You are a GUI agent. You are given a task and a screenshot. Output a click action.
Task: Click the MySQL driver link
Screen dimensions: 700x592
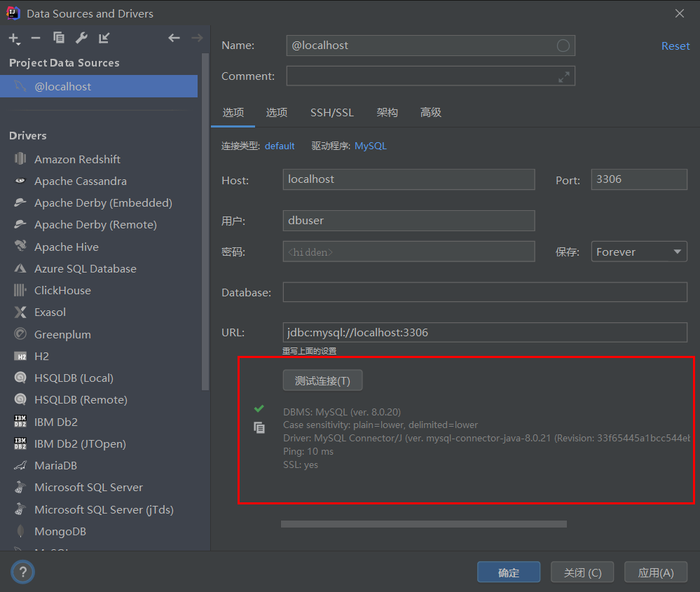[x=371, y=146]
